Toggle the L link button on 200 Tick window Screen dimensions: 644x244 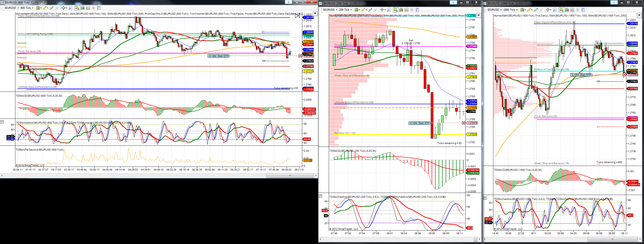(x=453, y=2)
